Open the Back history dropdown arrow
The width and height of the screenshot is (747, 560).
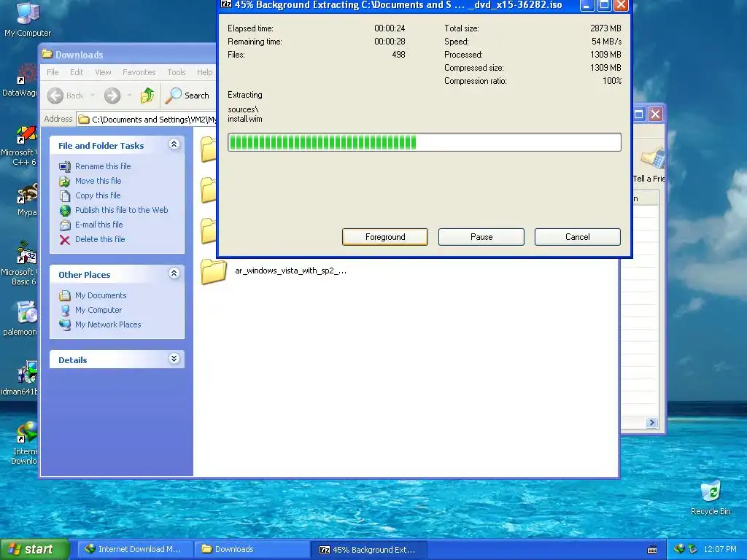pos(93,96)
